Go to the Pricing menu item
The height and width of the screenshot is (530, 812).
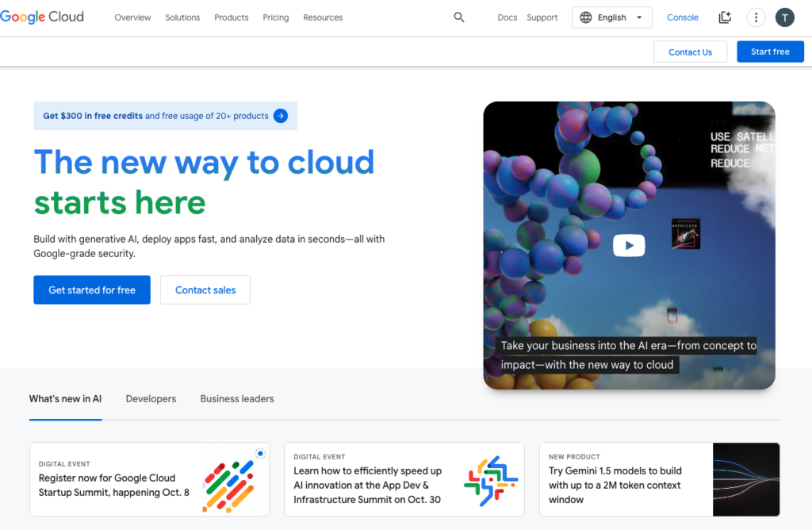click(x=275, y=17)
